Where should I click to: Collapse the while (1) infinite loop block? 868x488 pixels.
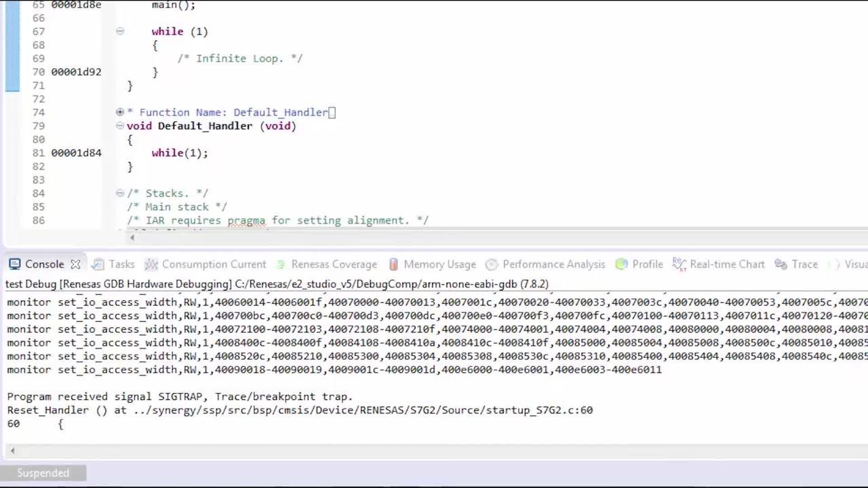pyautogui.click(x=119, y=31)
